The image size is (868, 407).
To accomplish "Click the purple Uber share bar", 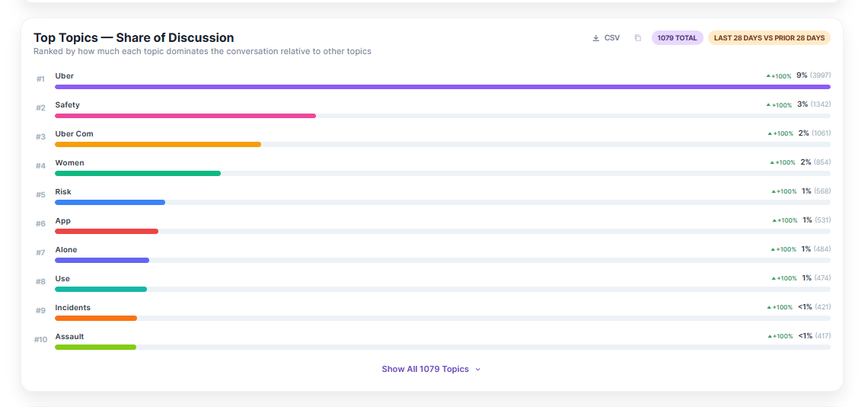I will (442, 87).
